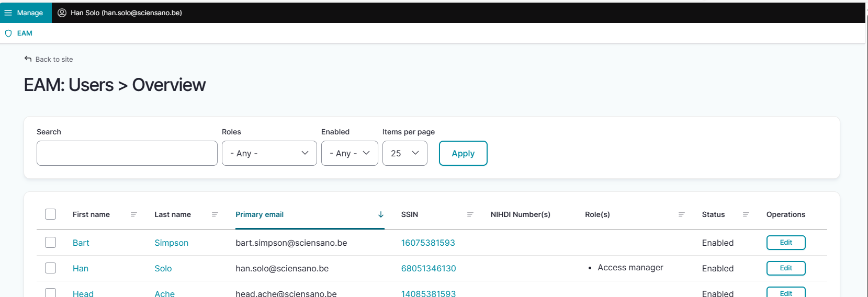Open the Han Solo account menu
The width and height of the screenshot is (868, 297).
point(126,13)
